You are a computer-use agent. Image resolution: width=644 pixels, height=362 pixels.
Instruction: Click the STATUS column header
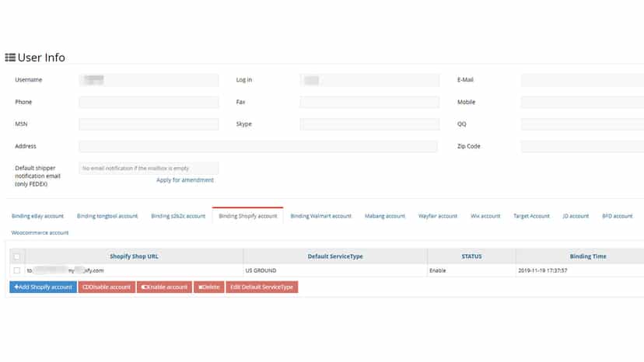click(471, 256)
